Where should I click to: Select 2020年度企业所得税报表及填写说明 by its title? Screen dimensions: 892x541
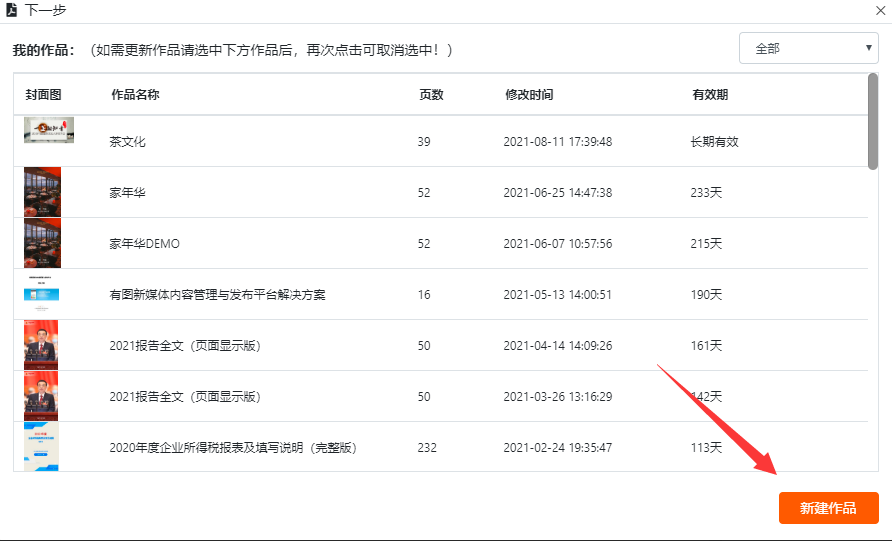point(233,448)
